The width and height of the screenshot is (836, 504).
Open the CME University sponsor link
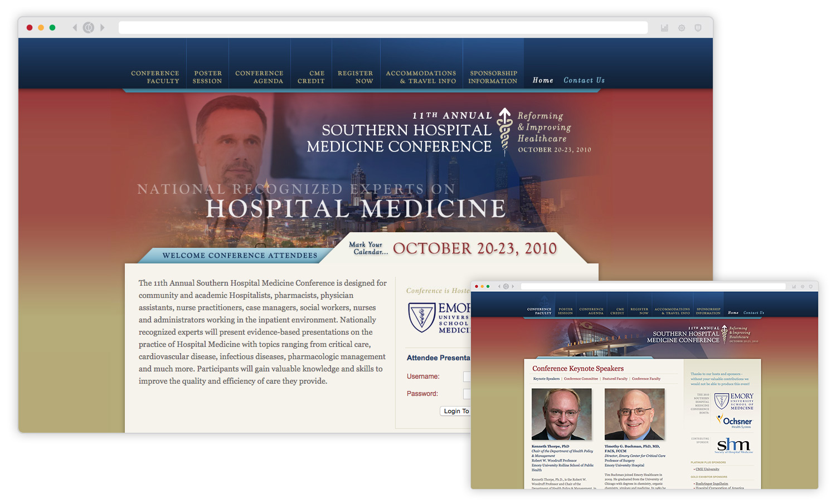point(707,469)
